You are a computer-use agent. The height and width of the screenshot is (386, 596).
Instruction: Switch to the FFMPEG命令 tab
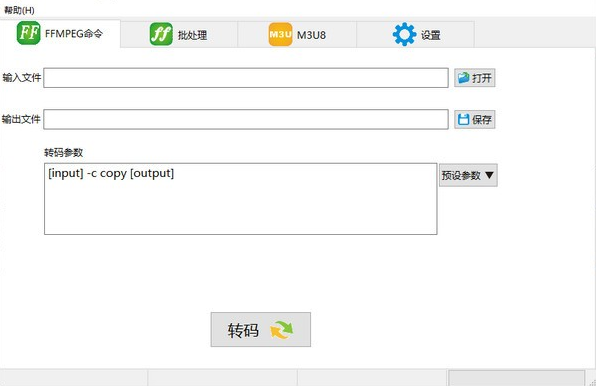tap(60, 33)
